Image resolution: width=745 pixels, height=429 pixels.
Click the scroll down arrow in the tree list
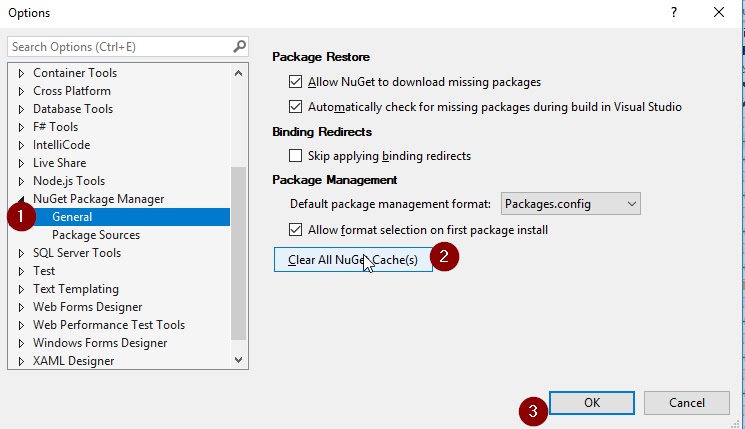tap(239, 360)
